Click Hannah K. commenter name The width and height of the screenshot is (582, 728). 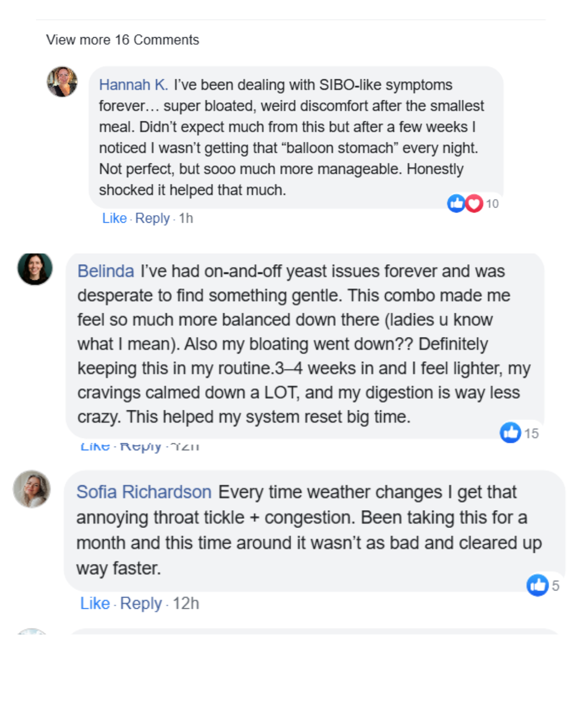tap(133, 85)
